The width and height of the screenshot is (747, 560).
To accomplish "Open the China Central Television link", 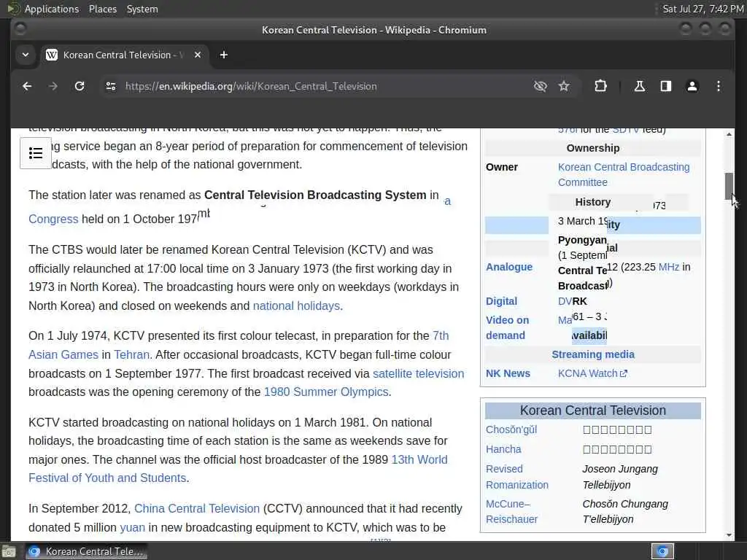I will (197, 508).
